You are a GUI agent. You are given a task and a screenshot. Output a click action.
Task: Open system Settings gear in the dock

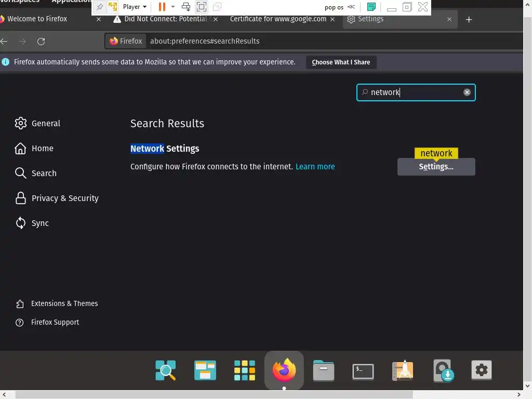[x=482, y=370]
